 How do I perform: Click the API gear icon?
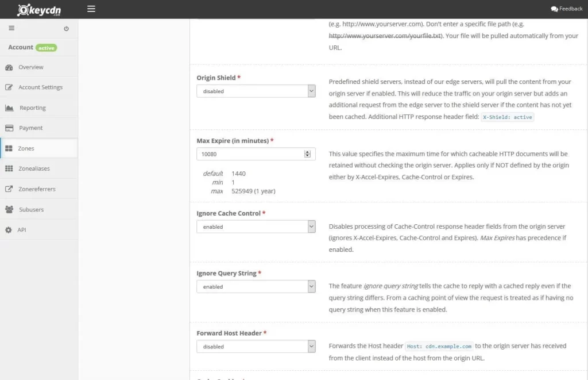click(x=9, y=230)
